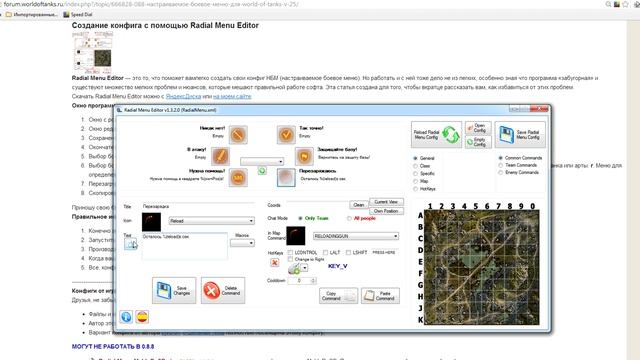Select Common Commands radio button
The image size is (640, 360).
coord(500,158)
